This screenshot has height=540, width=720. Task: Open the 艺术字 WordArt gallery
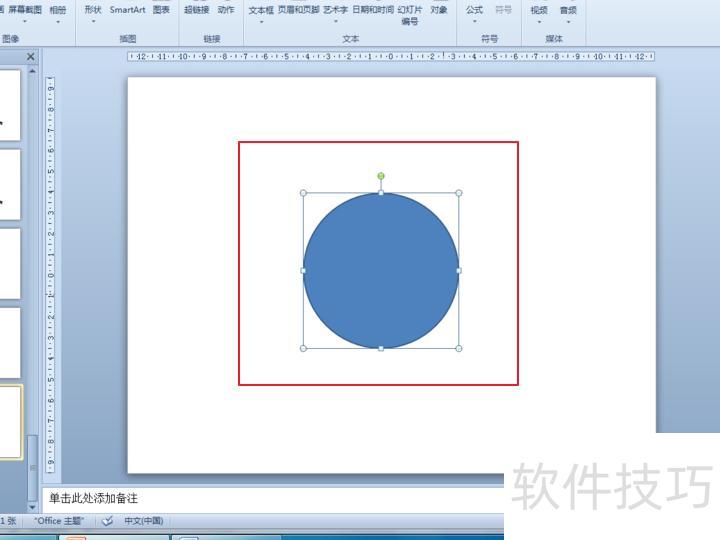[335, 10]
